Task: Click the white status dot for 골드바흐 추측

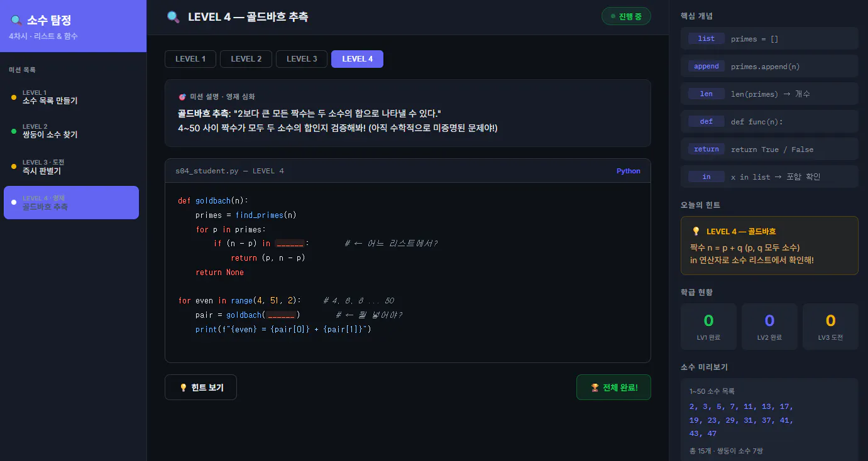Action: [x=14, y=202]
